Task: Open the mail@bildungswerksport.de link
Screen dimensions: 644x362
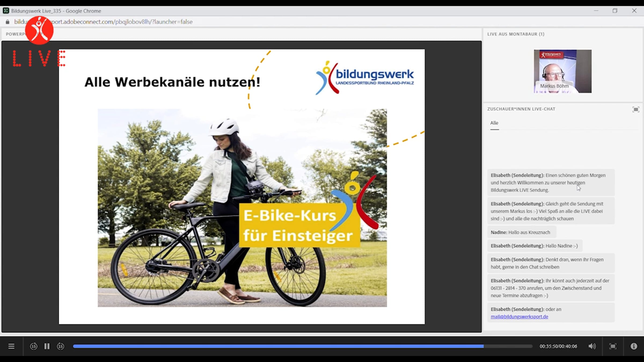Action: pos(519,317)
